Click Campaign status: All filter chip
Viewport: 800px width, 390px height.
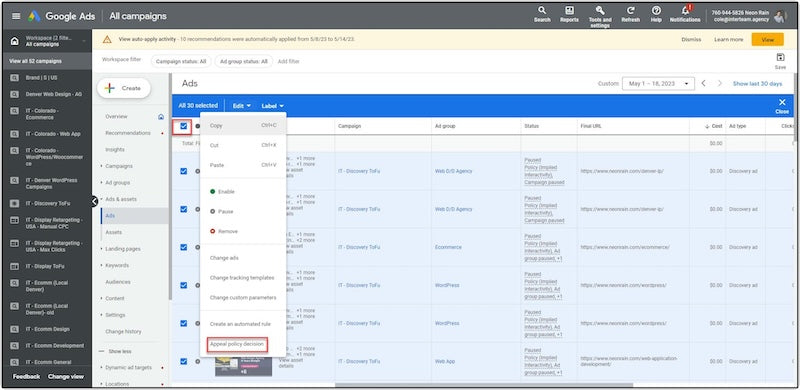point(181,61)
